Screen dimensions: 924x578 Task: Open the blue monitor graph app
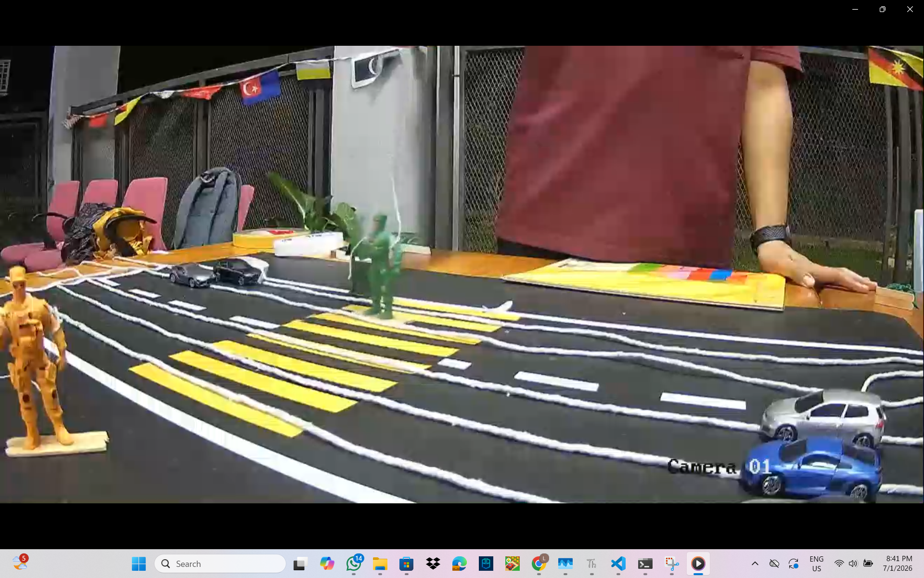565,564
